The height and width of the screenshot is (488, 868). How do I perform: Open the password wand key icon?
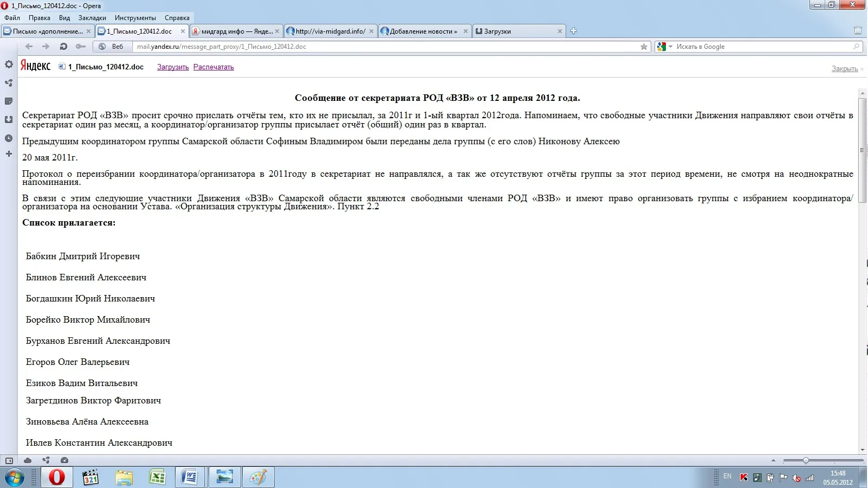81,47
